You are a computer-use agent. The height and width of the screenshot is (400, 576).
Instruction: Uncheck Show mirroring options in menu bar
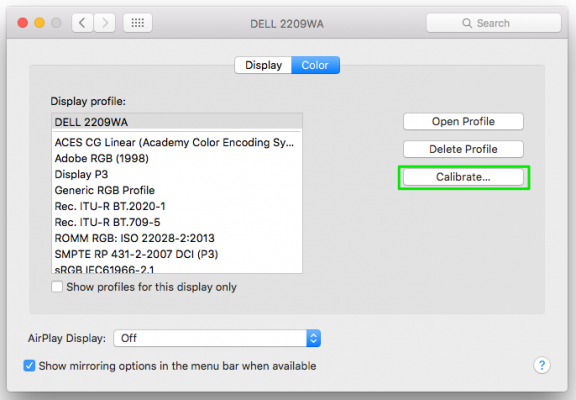click(x=29, y=366)
